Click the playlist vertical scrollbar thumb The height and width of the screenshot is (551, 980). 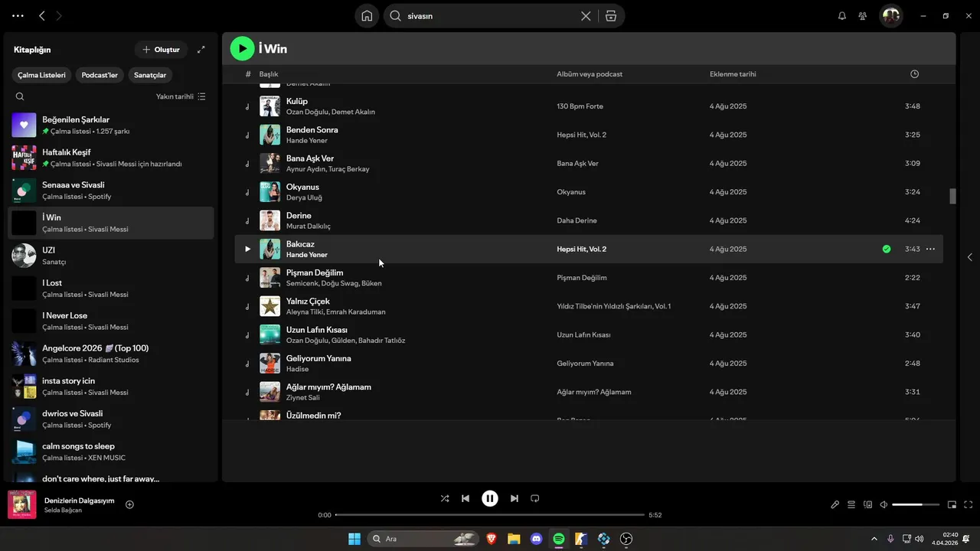tap(953, 196)
